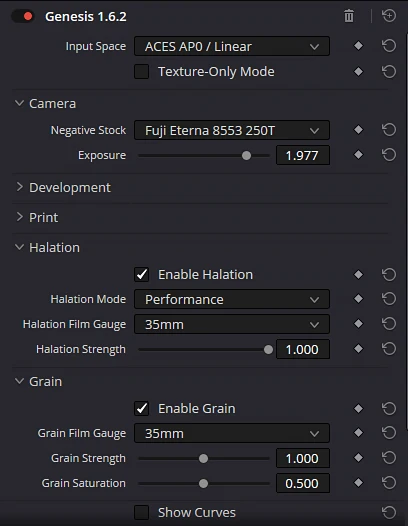
Task: Enable Texture-Only Mode checkbox
Action: [142, 71]
